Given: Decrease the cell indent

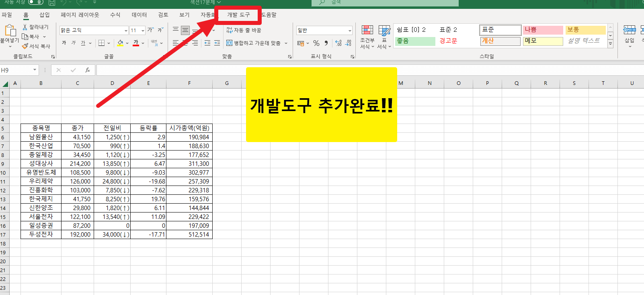Looking at the screenshot, I should pyautogui.click(x=207, y=43).
